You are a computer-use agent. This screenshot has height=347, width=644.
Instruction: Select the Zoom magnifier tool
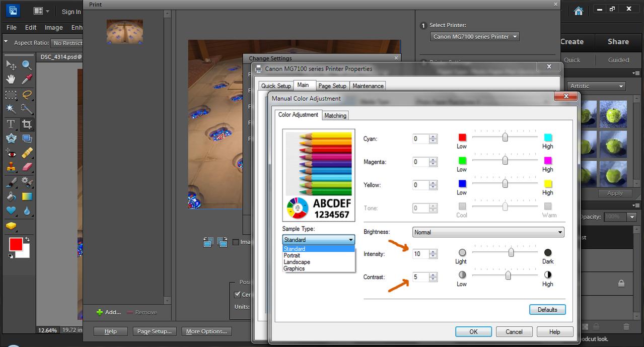click(27, 65)
